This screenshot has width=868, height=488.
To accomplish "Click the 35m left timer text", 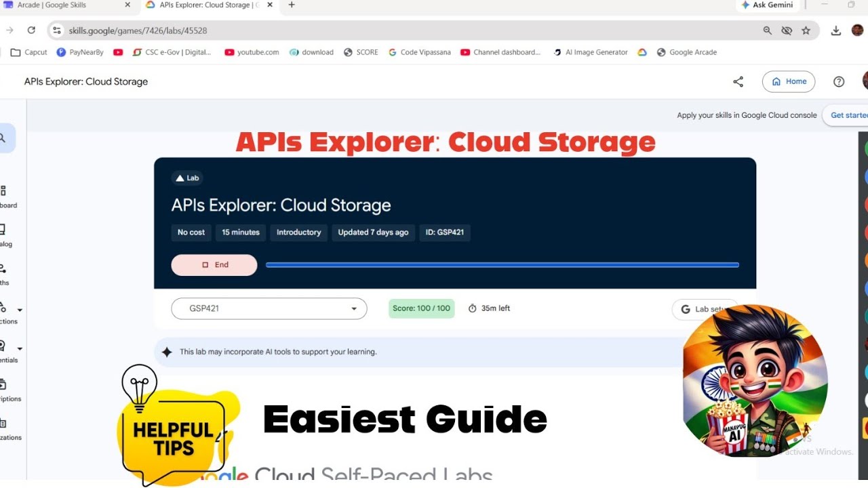I will tap(496, 308).
